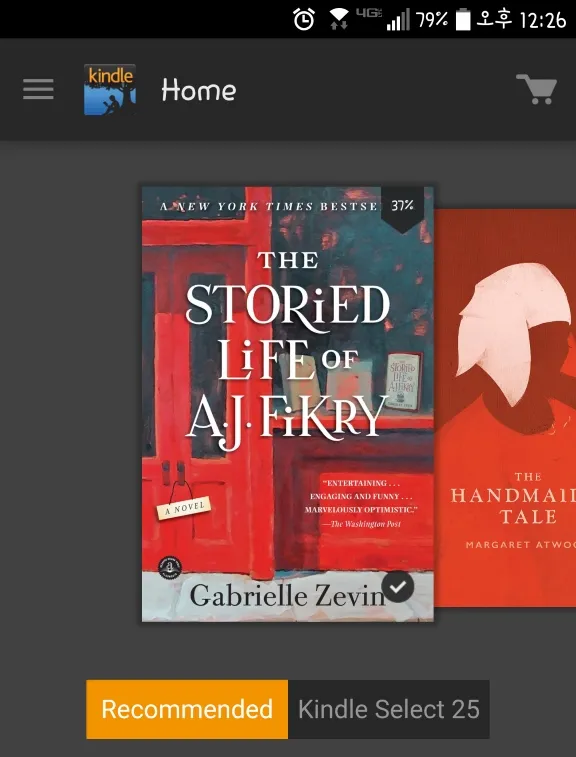Viewport: 576px width, 757px height.
Task: Tap the Kindle app logo
Action: 110,90
